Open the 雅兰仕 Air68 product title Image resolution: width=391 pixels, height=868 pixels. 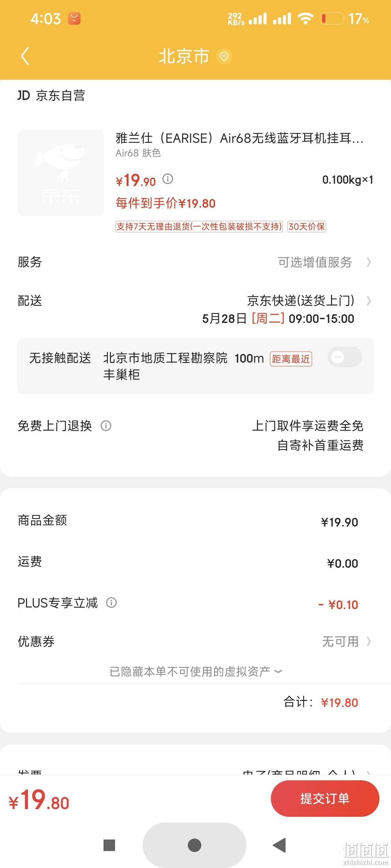tap(239, 138)
